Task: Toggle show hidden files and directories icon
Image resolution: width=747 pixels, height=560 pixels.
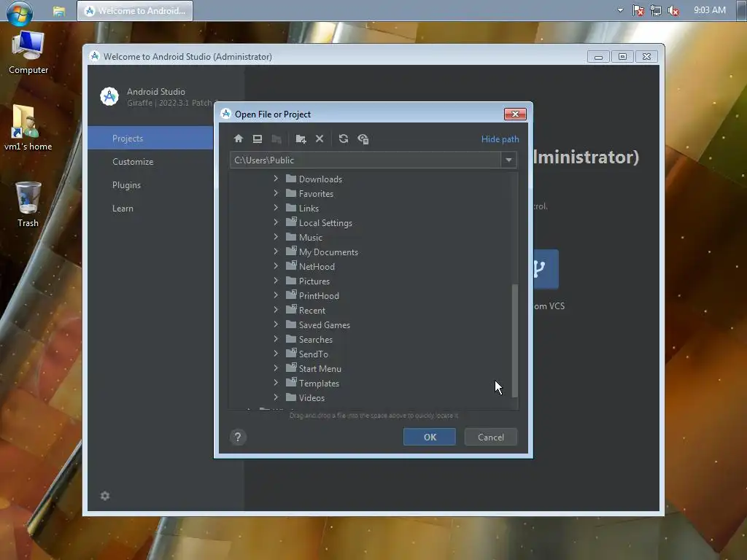Action: (363, 139)
